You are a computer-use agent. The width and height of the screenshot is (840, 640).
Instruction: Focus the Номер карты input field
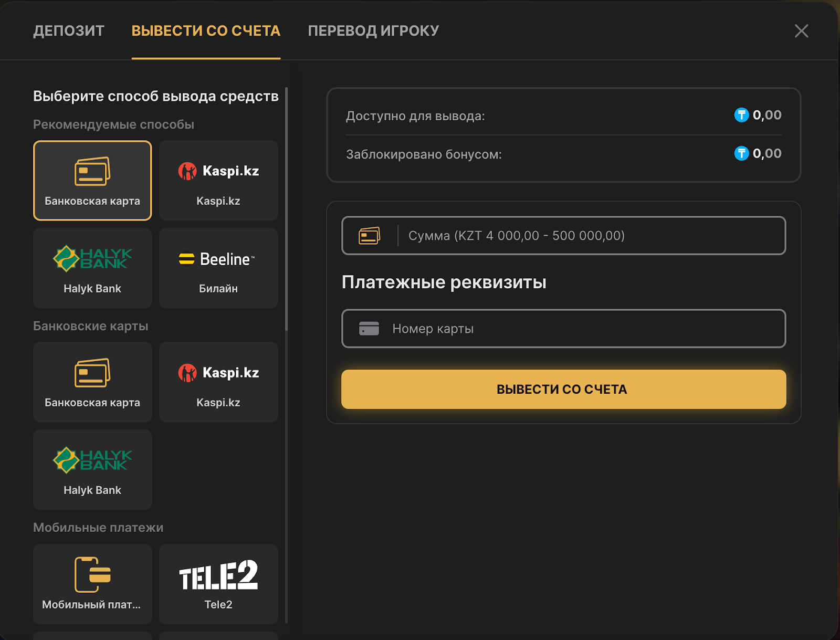(x=583, y=329)
